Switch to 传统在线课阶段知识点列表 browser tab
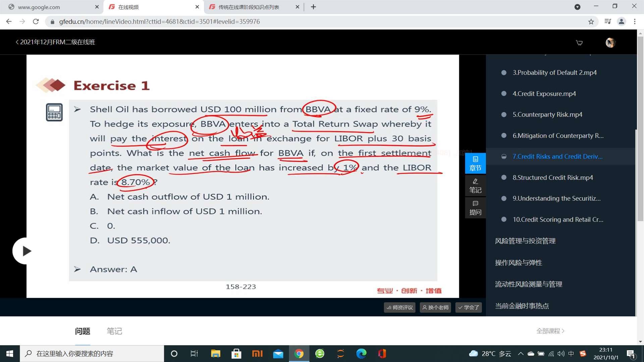This screenshot has height=362, width=644. [x=249, y=7]
